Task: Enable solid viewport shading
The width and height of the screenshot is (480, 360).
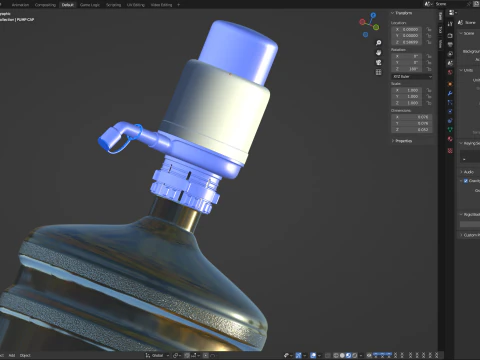Action: (x=342, y=355)
